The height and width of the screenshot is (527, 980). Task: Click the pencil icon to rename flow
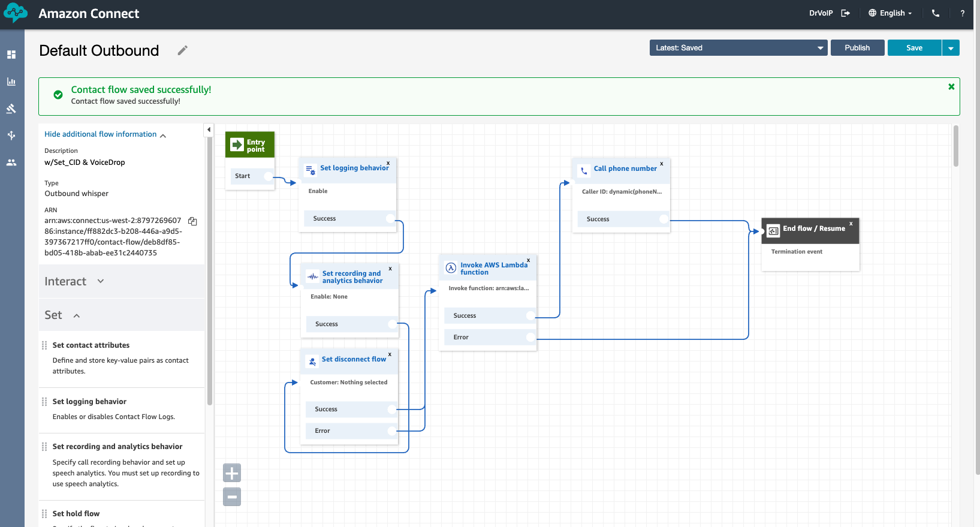click(x=183, y=50)
